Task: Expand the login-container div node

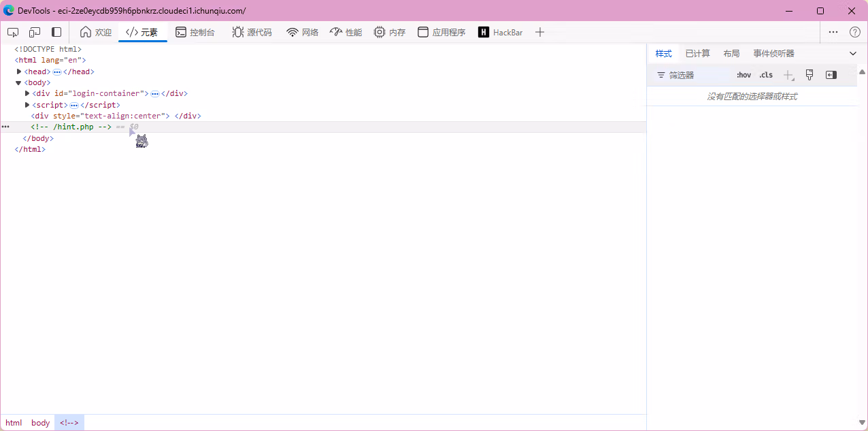Action: point(27,93)
